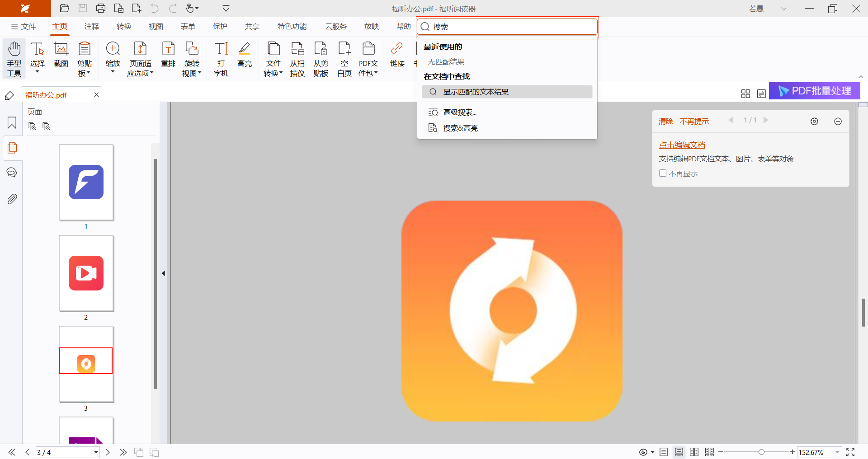Collapse the ribbon with the arrow
Image resolution: width=868 pixels, height=459 pixels.
[861, 77]
